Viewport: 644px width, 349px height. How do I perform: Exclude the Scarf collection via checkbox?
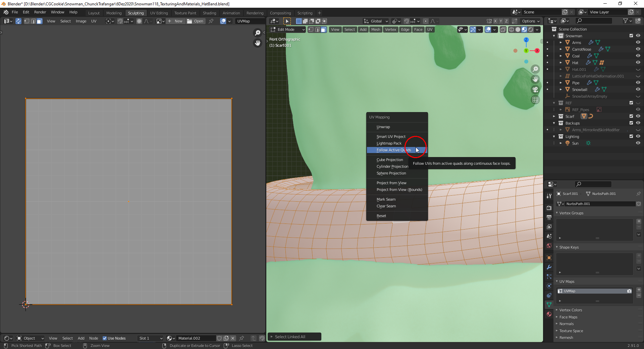[631, 116]
